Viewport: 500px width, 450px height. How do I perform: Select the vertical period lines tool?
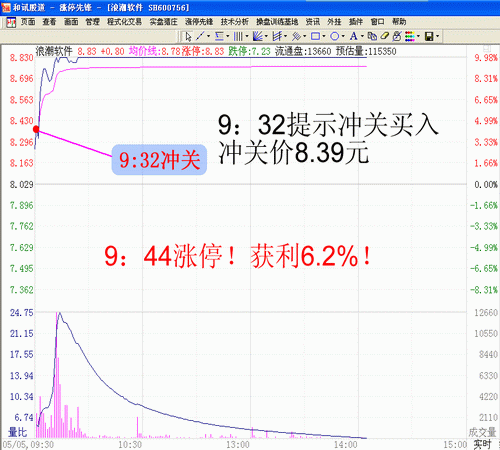tap(238, 36)
